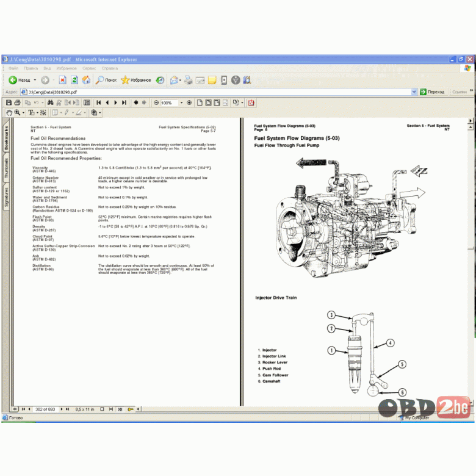Expand the Text Select tool dropdown
Image resolution: width=476 pixels, height=476 pixels.
(x=37, y=113)
